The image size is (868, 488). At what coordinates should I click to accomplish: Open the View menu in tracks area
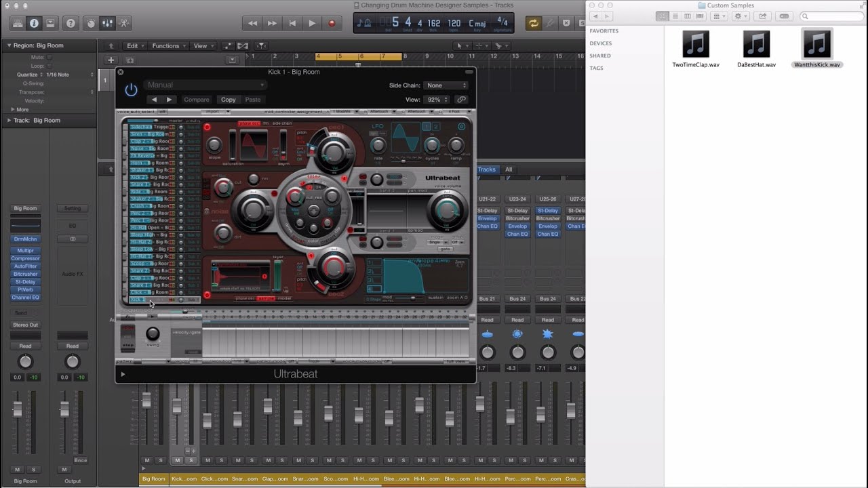pos(203,46)
